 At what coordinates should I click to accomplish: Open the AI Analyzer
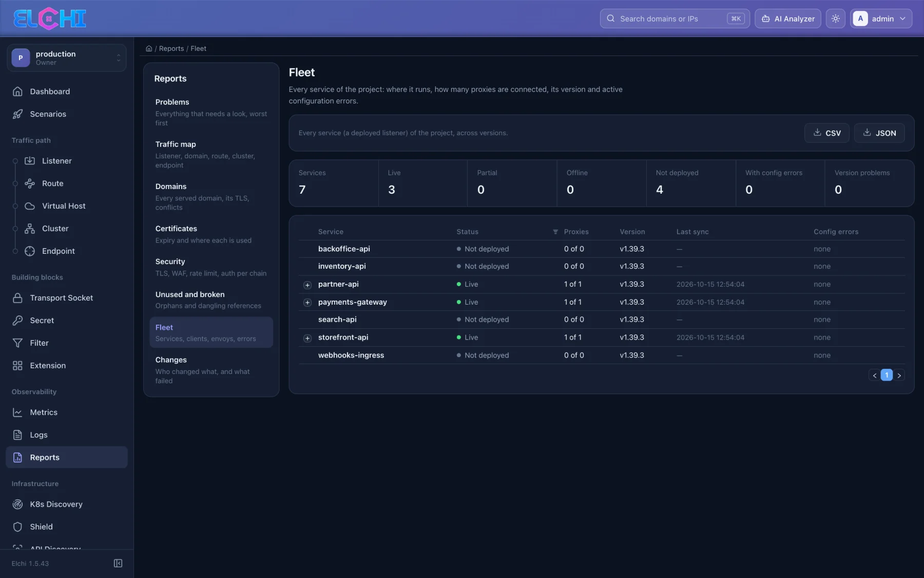point(788,18)
